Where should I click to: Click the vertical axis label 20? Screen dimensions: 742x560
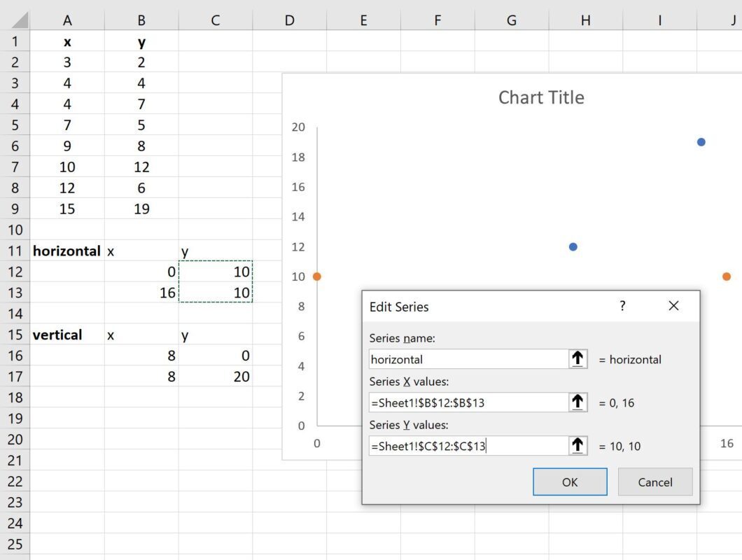pos(298,127)
